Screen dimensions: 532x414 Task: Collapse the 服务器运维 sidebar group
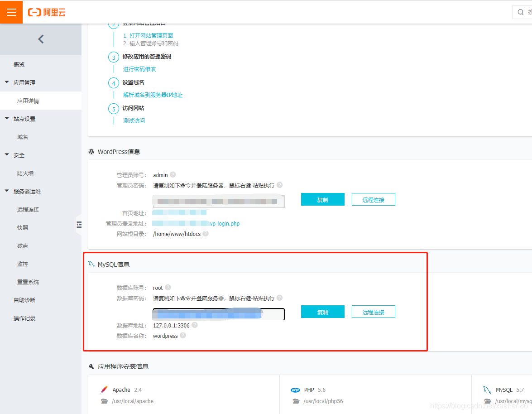7,191
